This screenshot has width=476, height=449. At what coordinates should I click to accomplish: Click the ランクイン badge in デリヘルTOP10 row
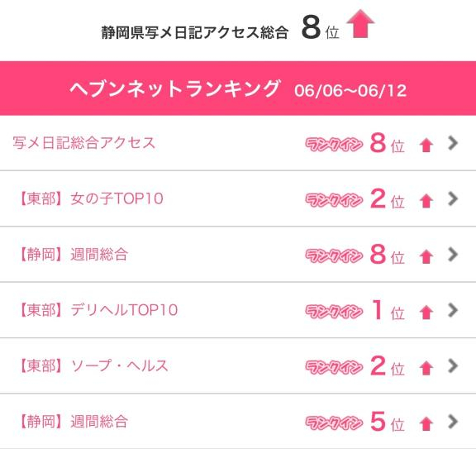coord(334,312)
